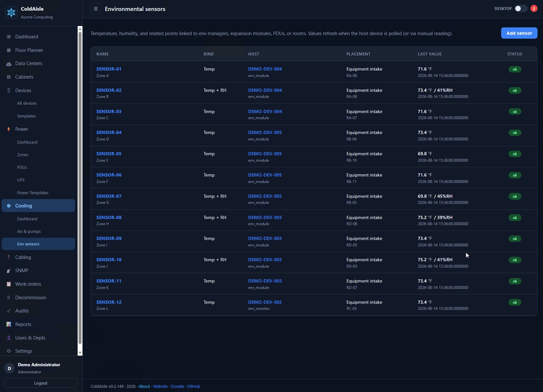Open Air & pumps page
543x392 pixels.
pyautogui.click(x=29, y=231)
